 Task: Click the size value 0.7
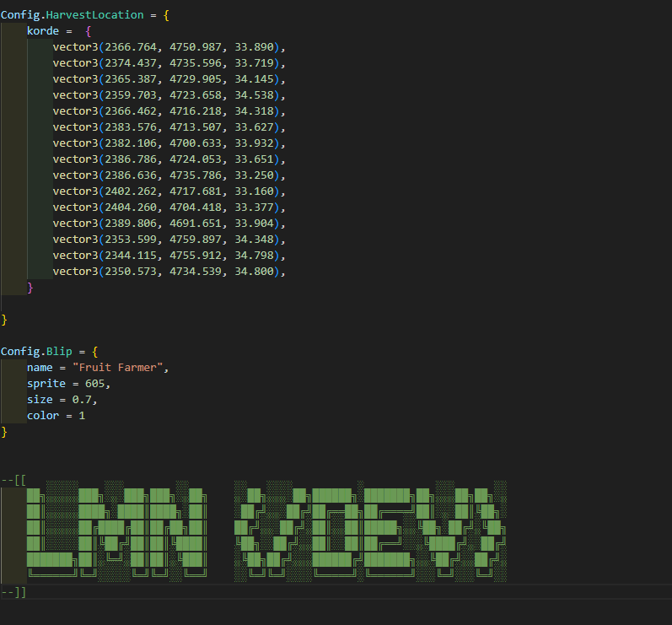(82, 400)
